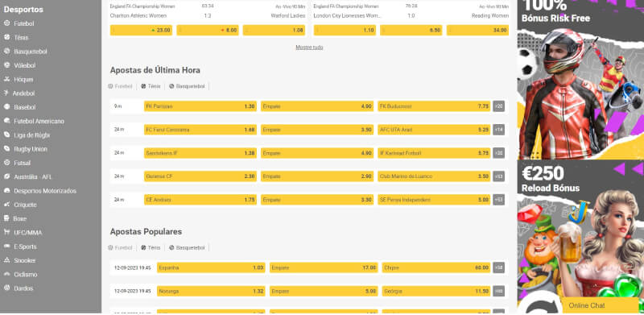Viewport: 644px width, 315px height.
Task: Go to Voleibol sport in sidebar
Action: (25, 66)
